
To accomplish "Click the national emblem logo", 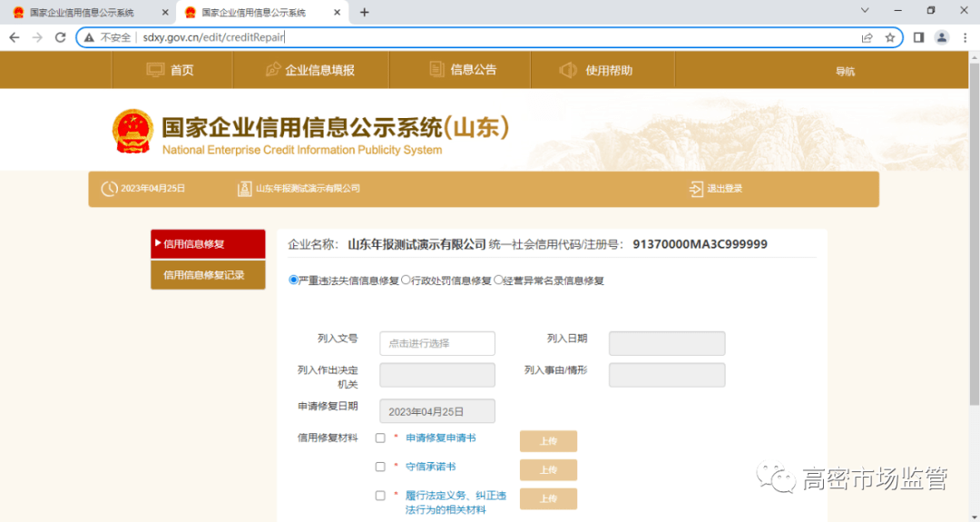I will (x=133, y=133).
